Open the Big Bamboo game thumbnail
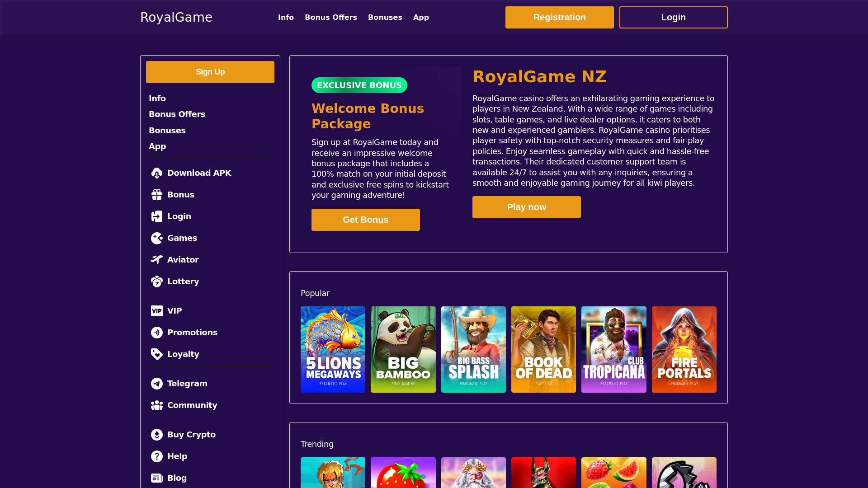 click(x=403, y=349)
